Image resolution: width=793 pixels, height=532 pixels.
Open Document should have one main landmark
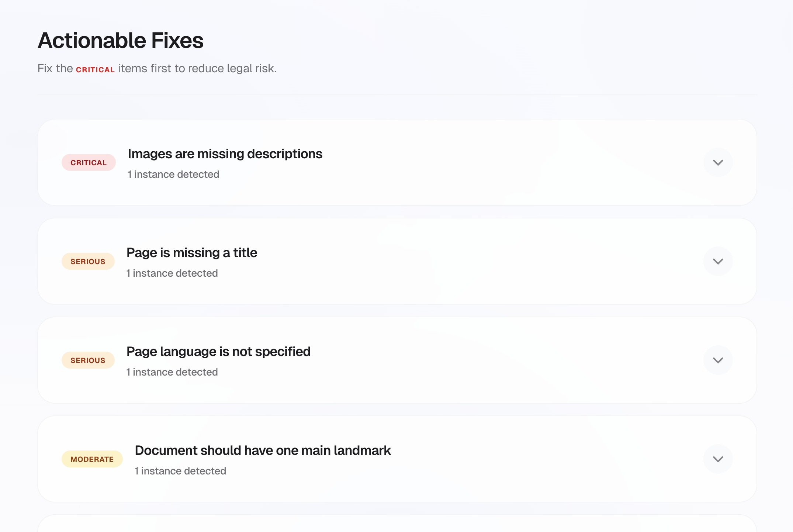[x=263, y=450]
